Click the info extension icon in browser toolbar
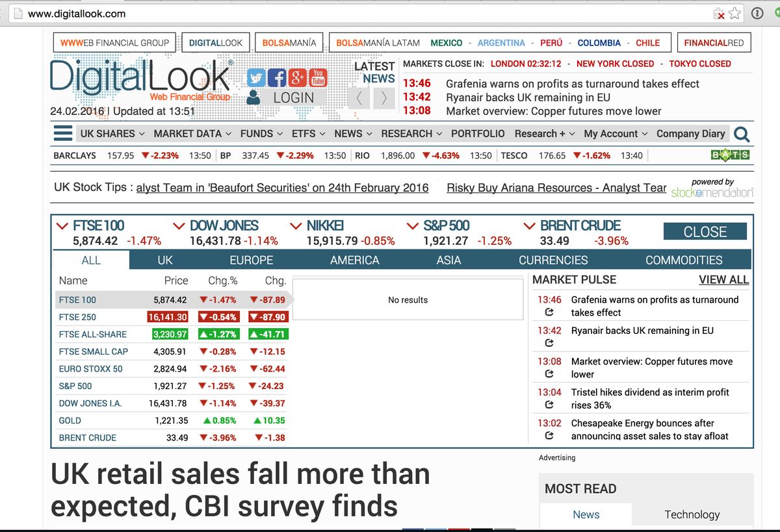Image resolution: width=780 pixels, height=532 pixels. coord(757,13)
